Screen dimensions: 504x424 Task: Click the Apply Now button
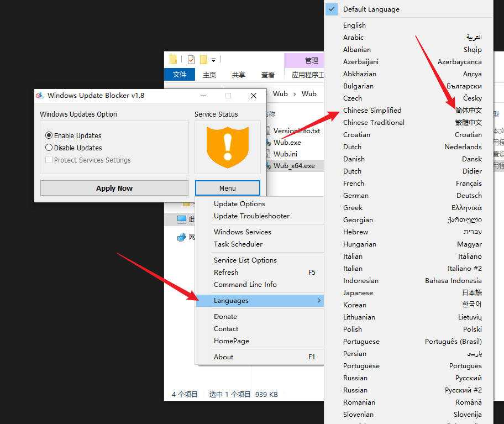tap(114, 188)
